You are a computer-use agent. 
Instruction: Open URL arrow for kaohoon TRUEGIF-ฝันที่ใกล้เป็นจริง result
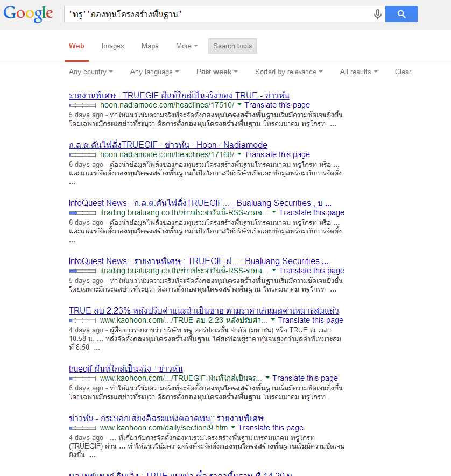pyautogui.click(x=267, y=378)
